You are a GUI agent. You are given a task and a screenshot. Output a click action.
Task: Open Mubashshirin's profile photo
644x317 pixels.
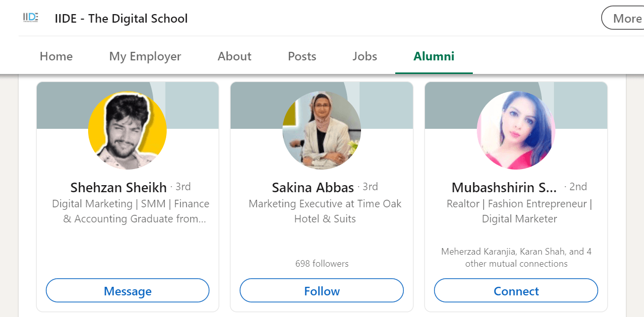516,130
